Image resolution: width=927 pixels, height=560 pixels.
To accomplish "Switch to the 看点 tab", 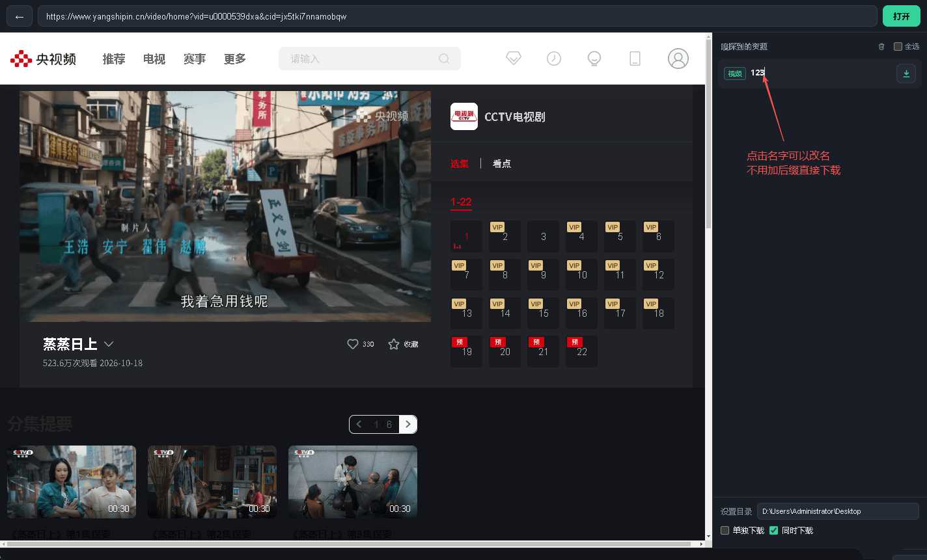I will 502,164.
